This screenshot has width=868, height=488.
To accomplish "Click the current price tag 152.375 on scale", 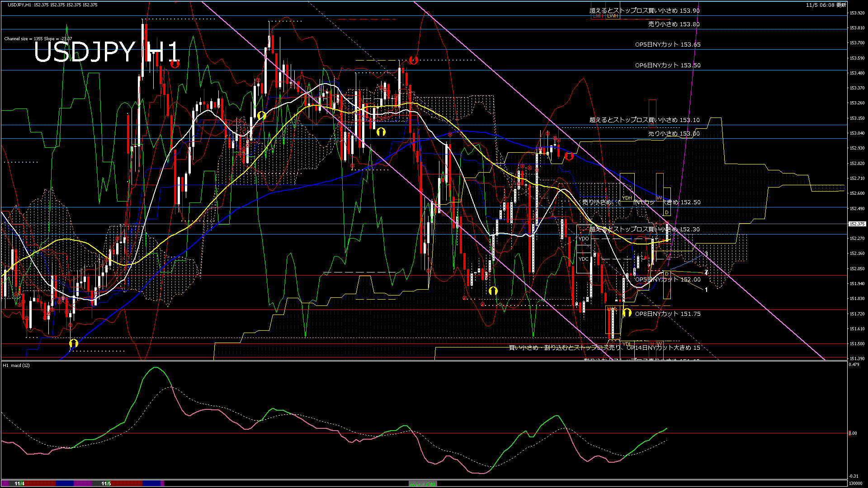I will click(x=857, y=224).
